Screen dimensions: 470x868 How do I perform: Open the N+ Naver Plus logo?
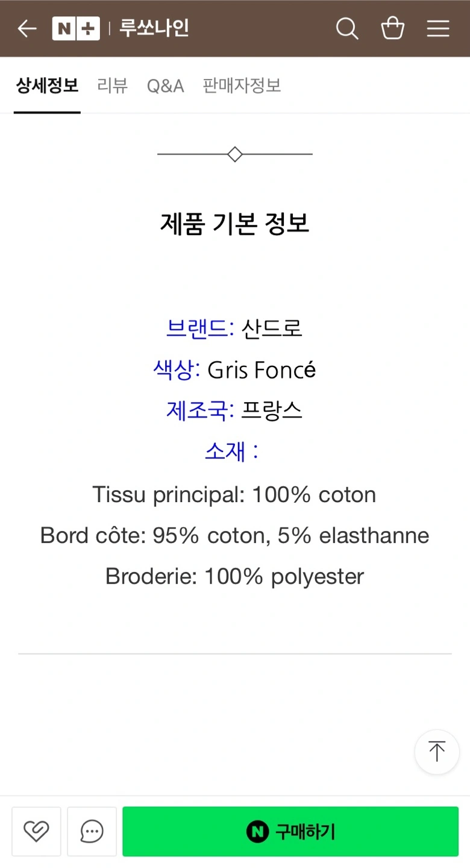click(x=76, y=28)
